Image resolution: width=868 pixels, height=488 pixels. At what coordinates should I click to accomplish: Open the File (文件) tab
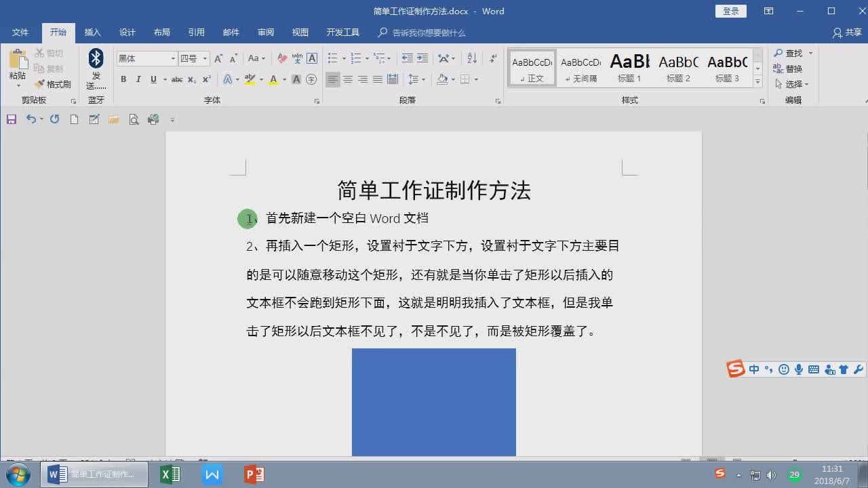tap(20, 32)
